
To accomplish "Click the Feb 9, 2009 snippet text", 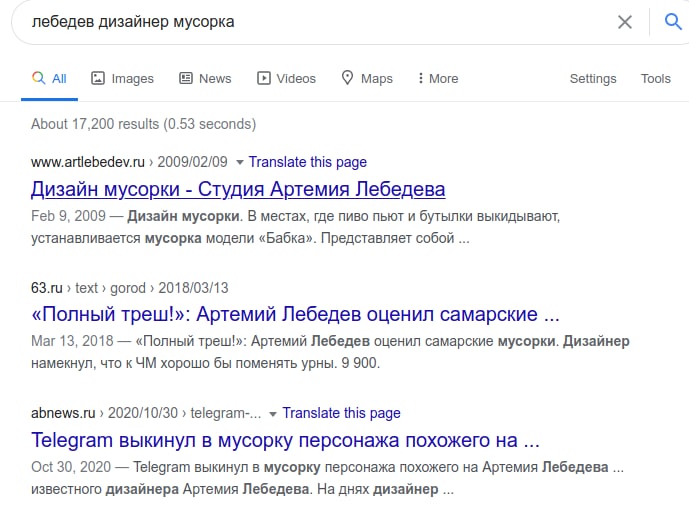I will (x=295, y=227).
